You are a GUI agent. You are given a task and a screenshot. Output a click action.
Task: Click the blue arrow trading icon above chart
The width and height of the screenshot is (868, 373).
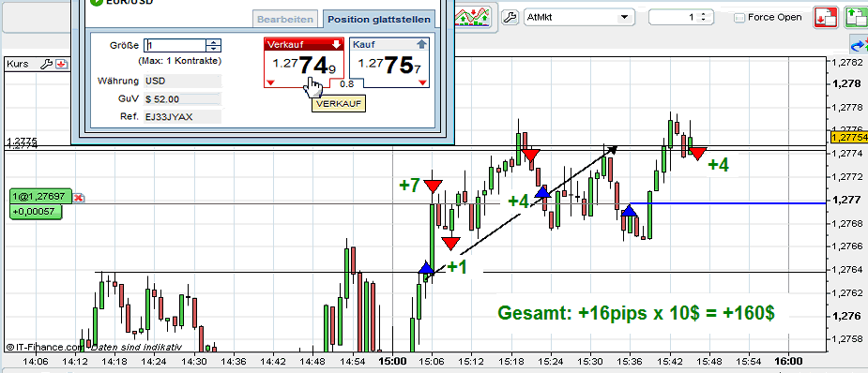(859, 45)
